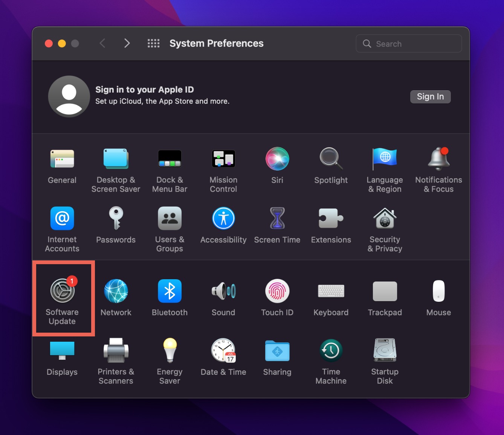Click the Apple ID avatar picture
504x435 pixels.
pyautogui.click(x=69, y=96)
